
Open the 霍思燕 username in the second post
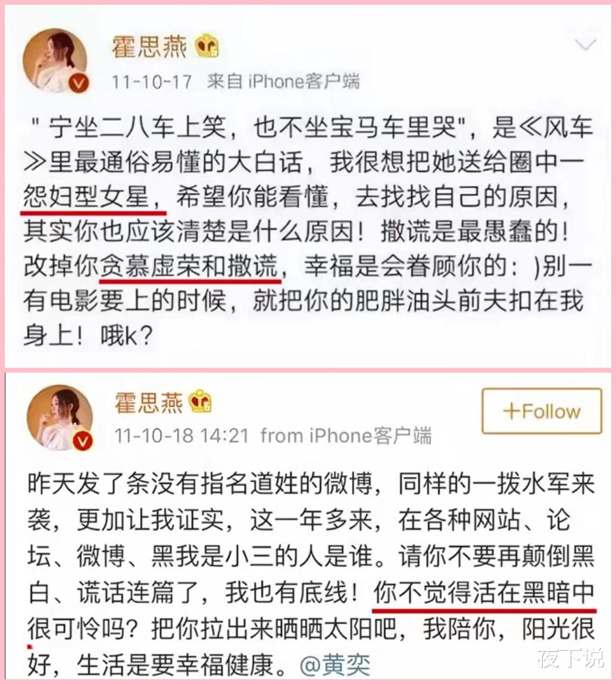tap(149, 402)
